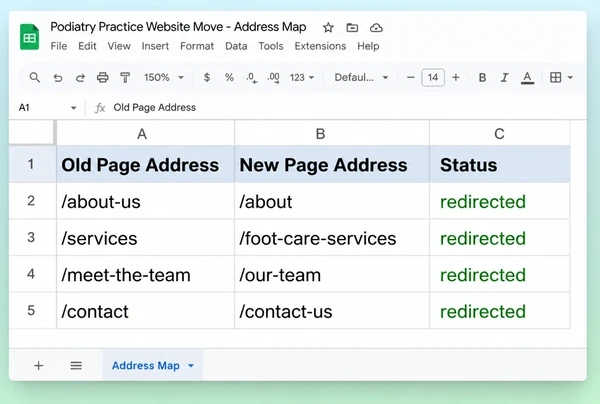Select the /our-team cell

pos(332,274)
